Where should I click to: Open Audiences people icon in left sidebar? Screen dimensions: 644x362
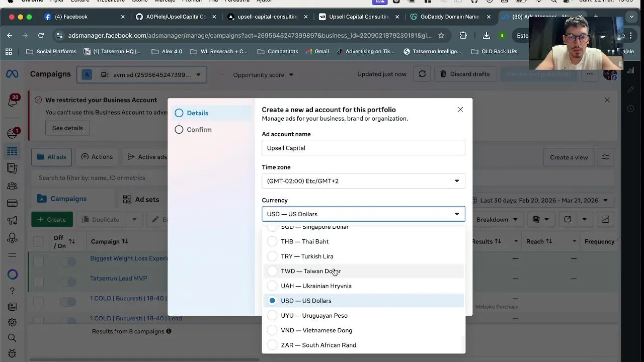click(13, 186)
